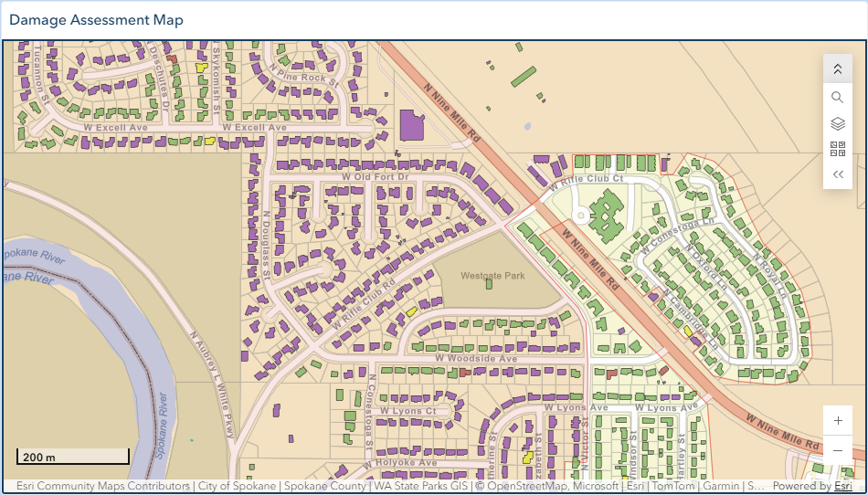
Task: Open the map search tool
Action: coord(838,98)
